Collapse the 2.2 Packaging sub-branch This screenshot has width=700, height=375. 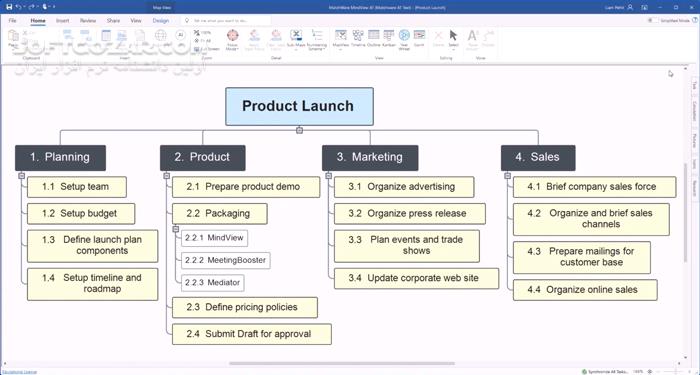tap(176, 229)
